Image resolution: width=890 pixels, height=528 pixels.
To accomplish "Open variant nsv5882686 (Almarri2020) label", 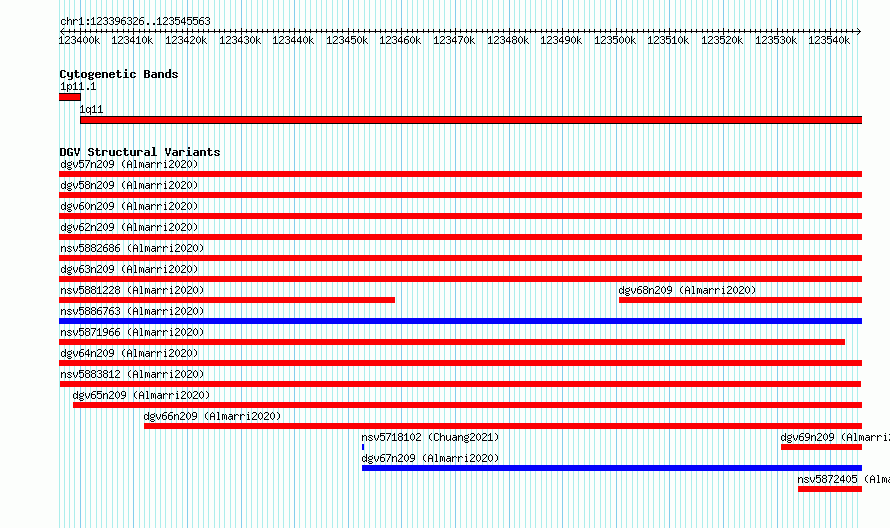I will (132, 248).
